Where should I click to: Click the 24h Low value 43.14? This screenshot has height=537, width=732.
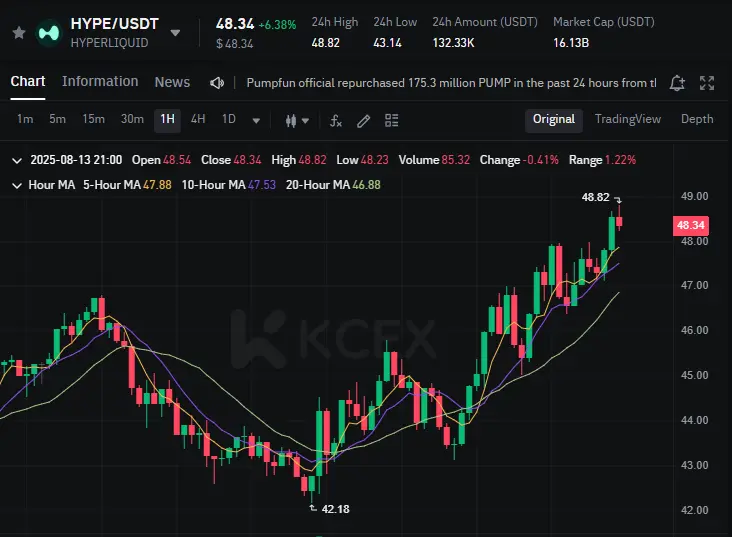pyautogui.click(x=387, y=43)
